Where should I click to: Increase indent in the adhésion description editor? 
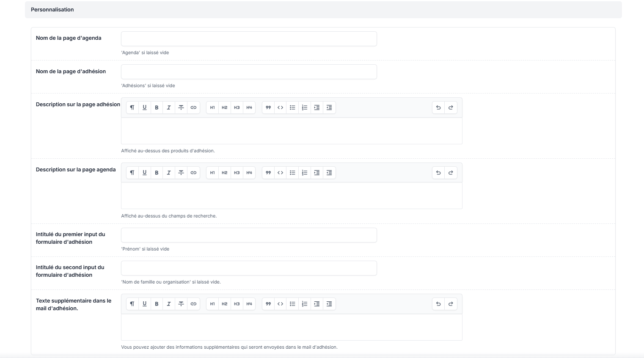tap(317, 107)
